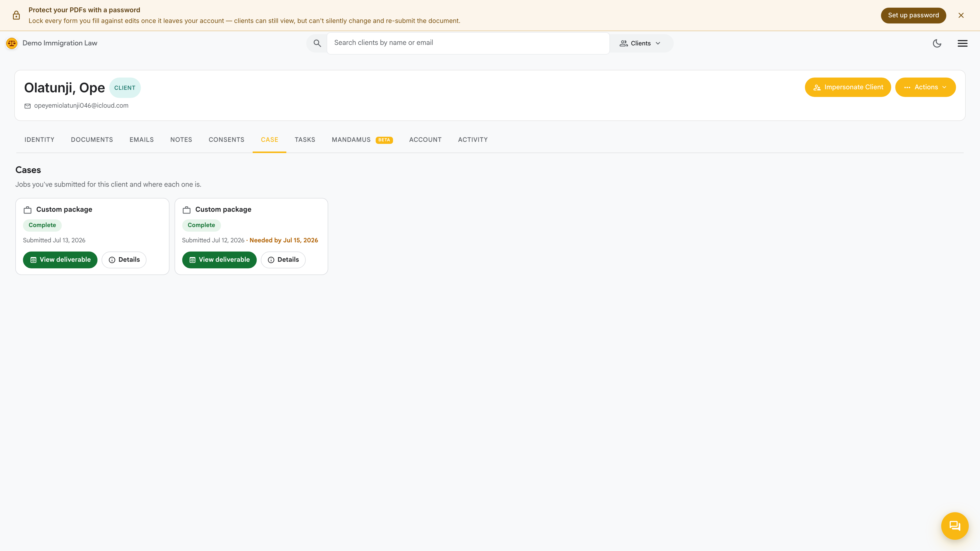Open the chat support bubble
The image size is (980, 551).
point(954,526)
